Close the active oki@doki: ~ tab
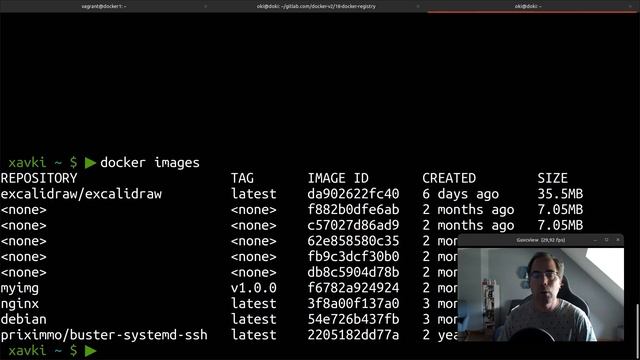640x360 pixels. pyautogui.click(x=630, y=6)
